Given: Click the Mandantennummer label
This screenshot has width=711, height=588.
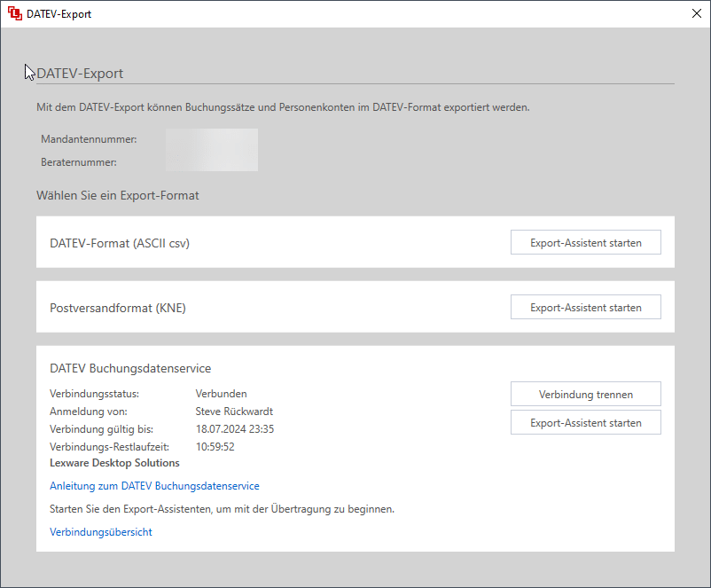Looking at the screenshot, I should coord(89,139).
